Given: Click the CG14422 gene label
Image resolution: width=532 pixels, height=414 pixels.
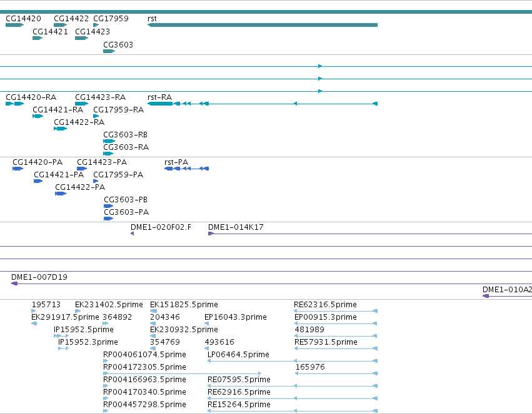Looking at the screenshot, I should tap(71, 19).
